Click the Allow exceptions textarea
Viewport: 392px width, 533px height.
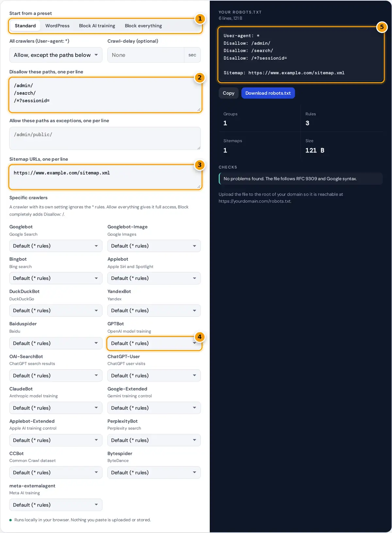click(x=105, y=138)
